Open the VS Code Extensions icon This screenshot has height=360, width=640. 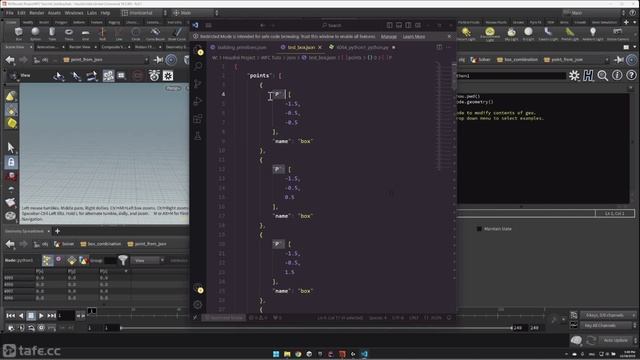[x=198, y=119]
